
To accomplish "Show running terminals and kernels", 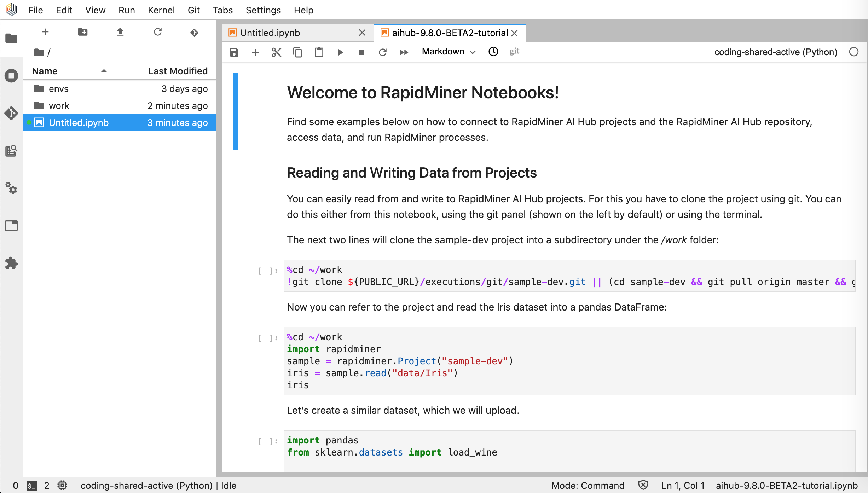I will pyautogui.click(x=12, y=76).
